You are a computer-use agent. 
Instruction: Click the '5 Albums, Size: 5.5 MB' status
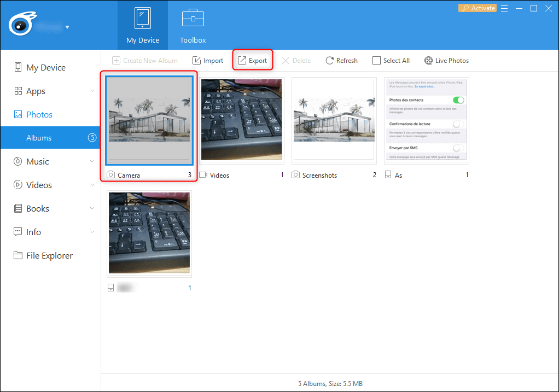click(x=330, y=383)
